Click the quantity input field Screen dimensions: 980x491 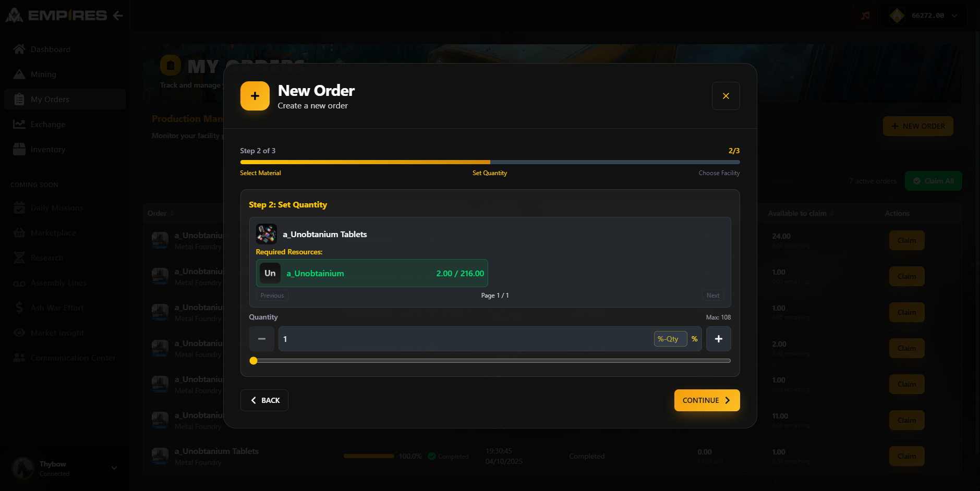[x=464, y=339]
